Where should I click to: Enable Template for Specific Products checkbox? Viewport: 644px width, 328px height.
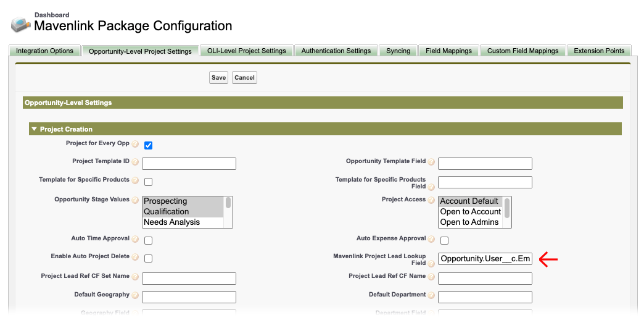(x=148, y=182)
